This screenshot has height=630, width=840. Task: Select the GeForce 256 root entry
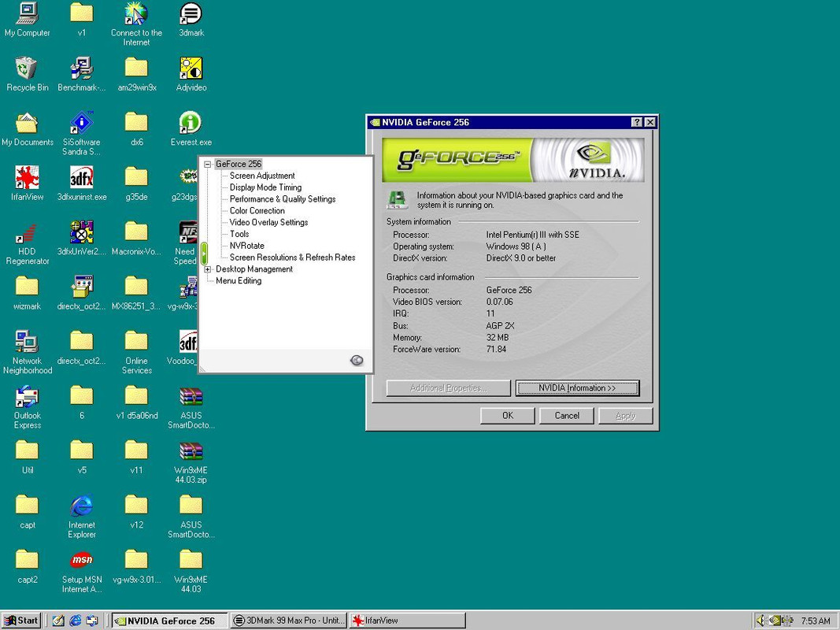tap(239, 164)
